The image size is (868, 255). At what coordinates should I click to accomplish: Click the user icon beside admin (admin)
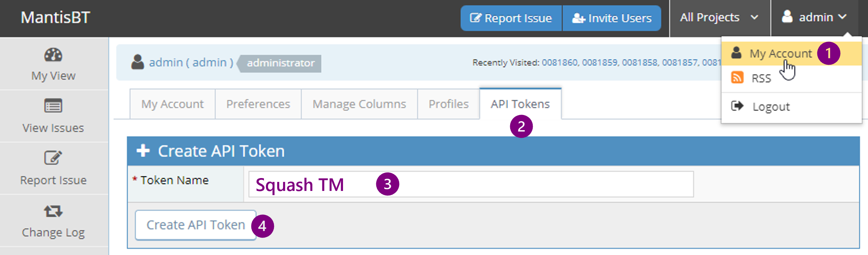tap(137, 62)
